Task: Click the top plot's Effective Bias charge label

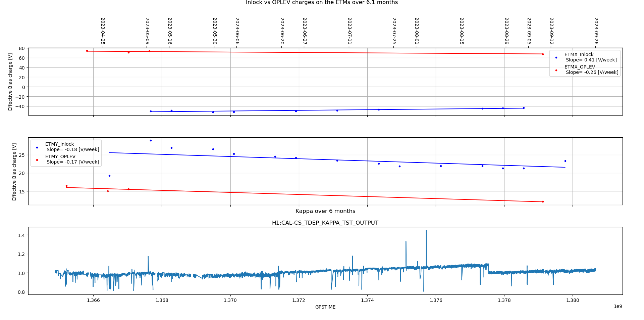Action: coord(10,82)
